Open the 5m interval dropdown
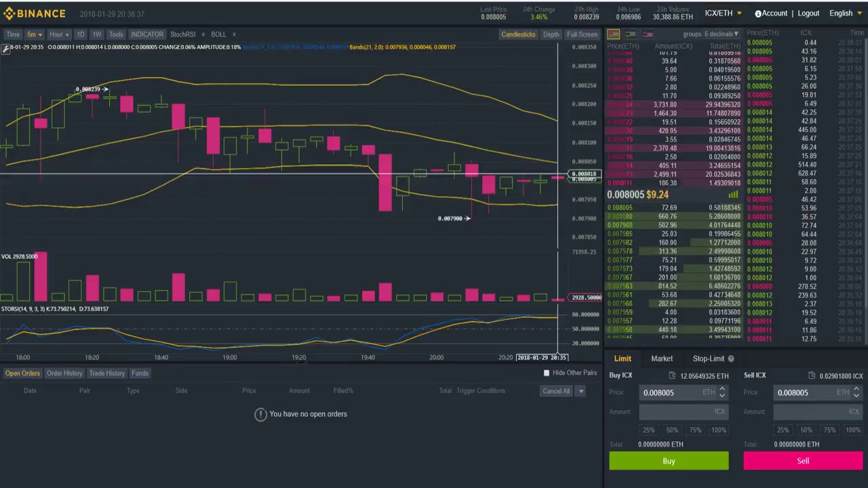The width and height of the screenshot is (868, 488). [34, 35]
